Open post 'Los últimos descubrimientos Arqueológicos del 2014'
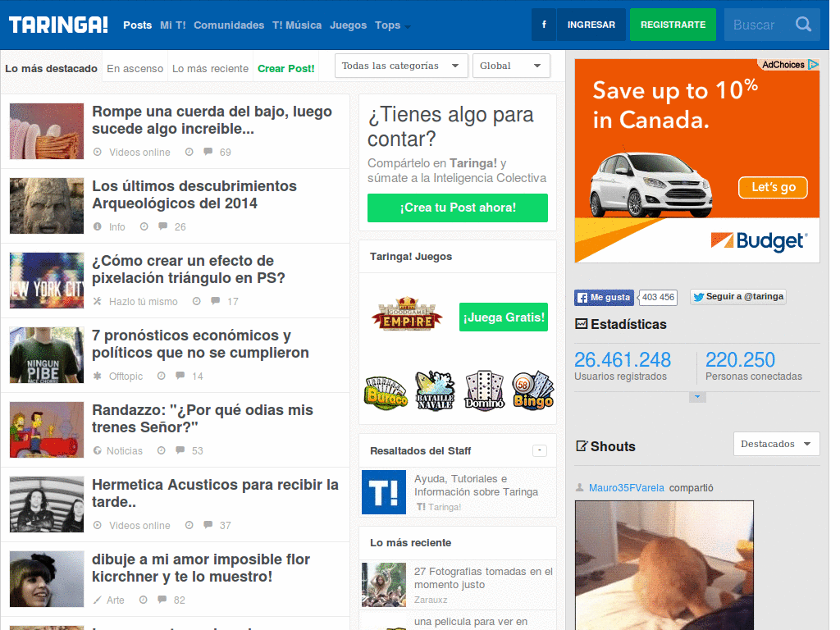 [x=194, y=194]
